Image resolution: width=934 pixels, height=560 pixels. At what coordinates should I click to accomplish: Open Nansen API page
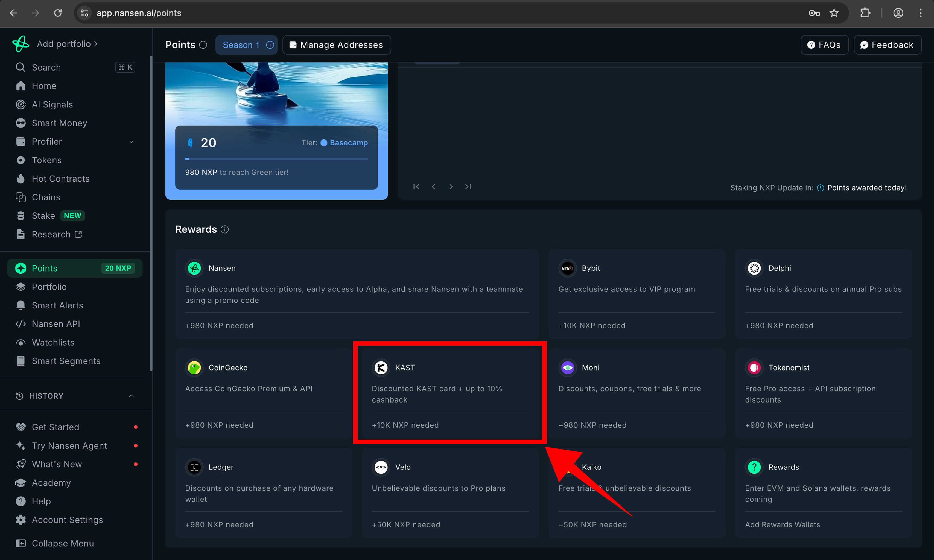[x=75, y=323]
